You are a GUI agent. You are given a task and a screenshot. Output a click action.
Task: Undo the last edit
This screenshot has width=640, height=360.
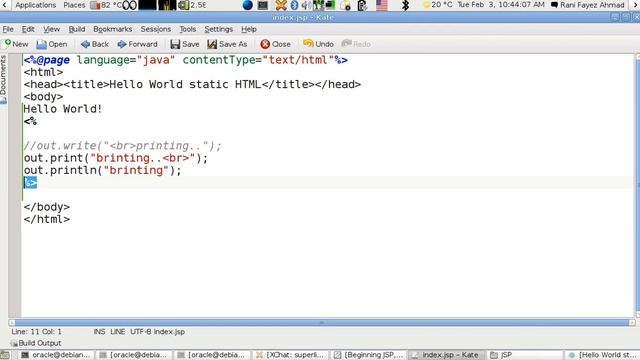click(318, 44)
